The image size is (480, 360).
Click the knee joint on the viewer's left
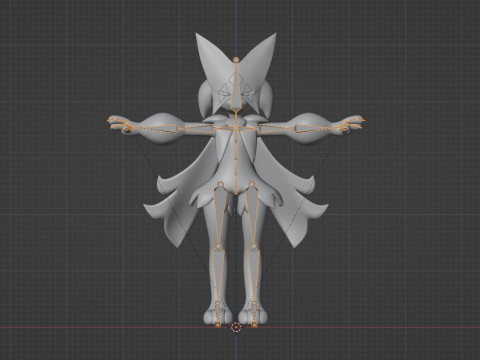[218, 246]
